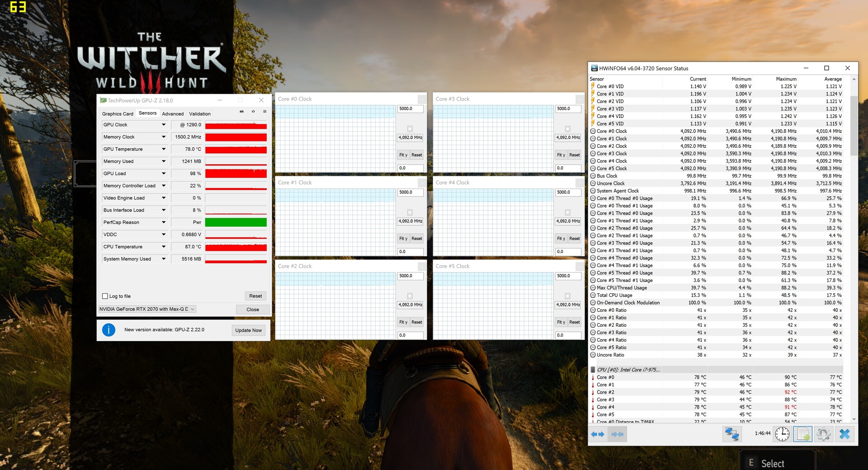Open HWiNFO sensor settings gear
The width and height of the screenshot is (868, 470).
(x=824, y=434)
